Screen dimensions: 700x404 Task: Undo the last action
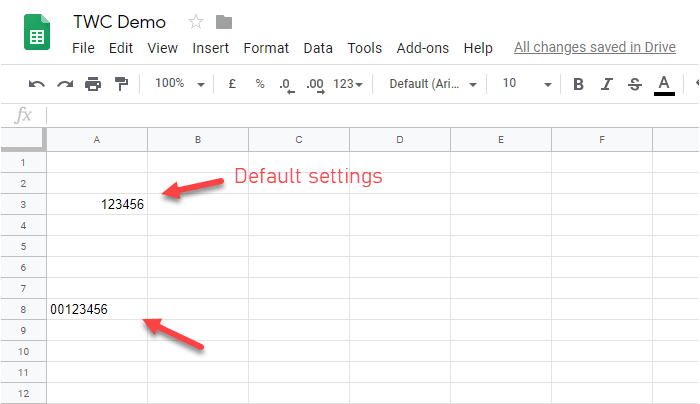[37, 84]
